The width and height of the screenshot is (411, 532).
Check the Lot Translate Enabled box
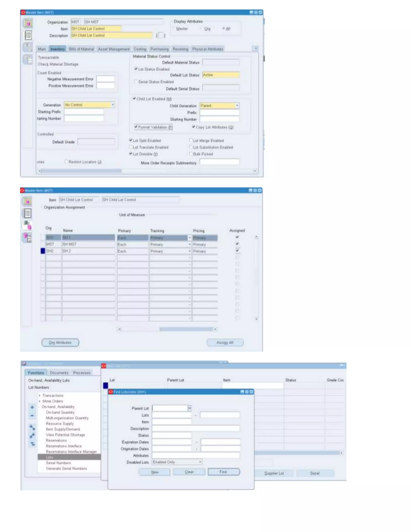tap(131, 147)
